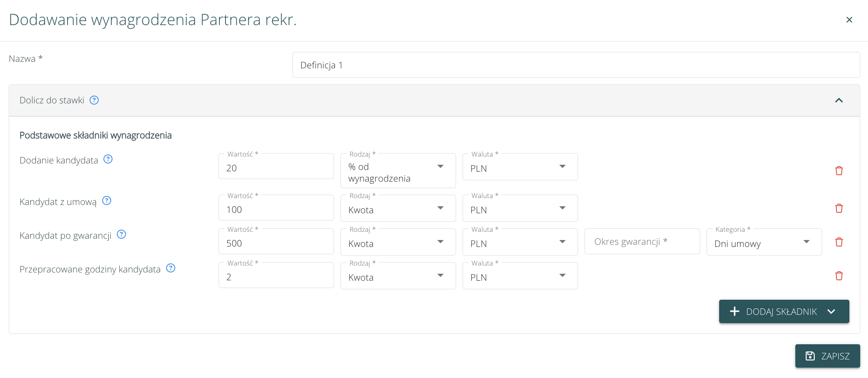This screenshot has height=378, width=868.
Task: Collapse the Dolicz do stawki section
Action: click(x=839, y=100)
